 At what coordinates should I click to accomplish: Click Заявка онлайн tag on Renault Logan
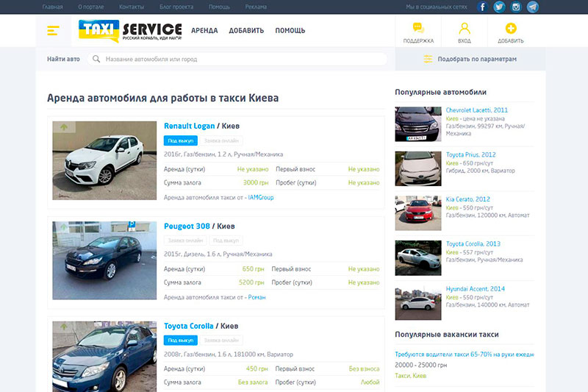pyautogui.click(x=221, y=140)
